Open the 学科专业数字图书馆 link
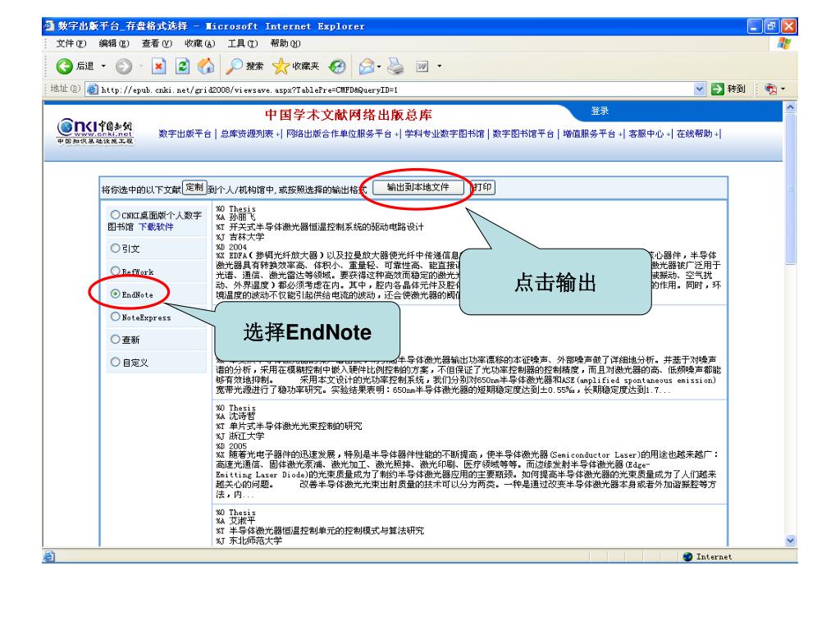Image resolution: width=840 pixels, height=630 pixels. (444, 134)
